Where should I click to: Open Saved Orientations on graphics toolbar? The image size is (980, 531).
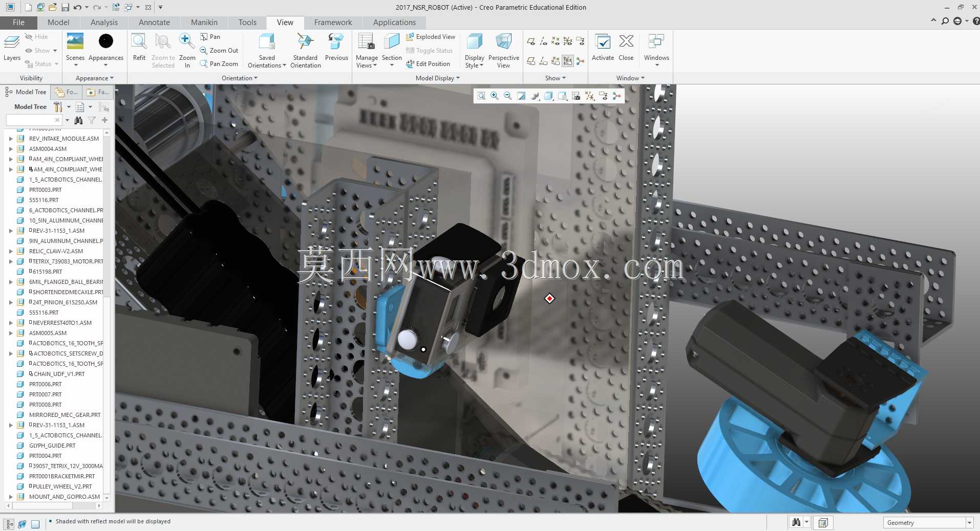tap(562, 96)
